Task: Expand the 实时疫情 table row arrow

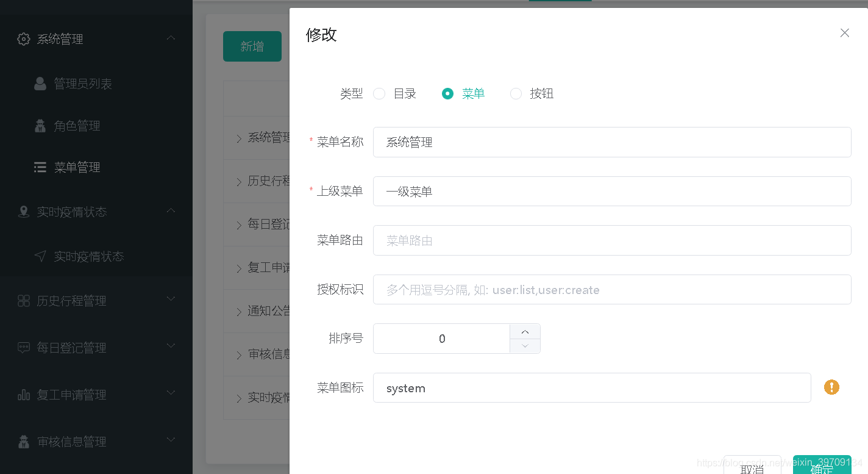Action: pyautogui.click(x=239, y=398)
